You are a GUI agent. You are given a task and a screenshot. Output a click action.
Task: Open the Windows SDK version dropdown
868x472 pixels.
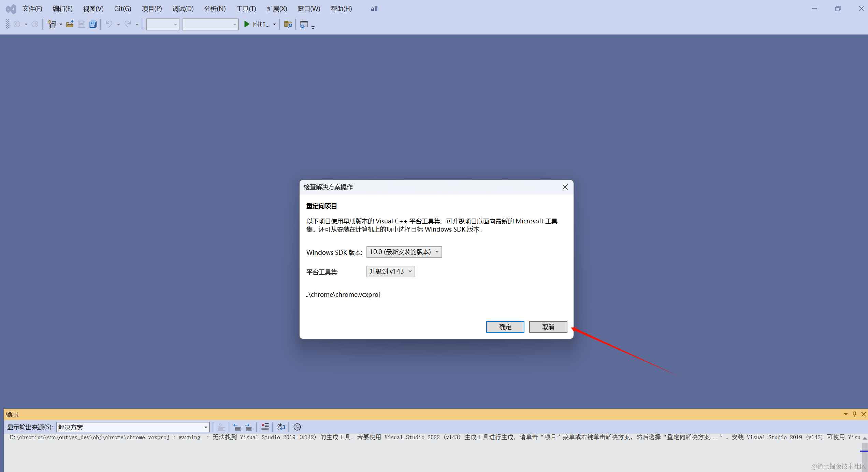(404, 252)
